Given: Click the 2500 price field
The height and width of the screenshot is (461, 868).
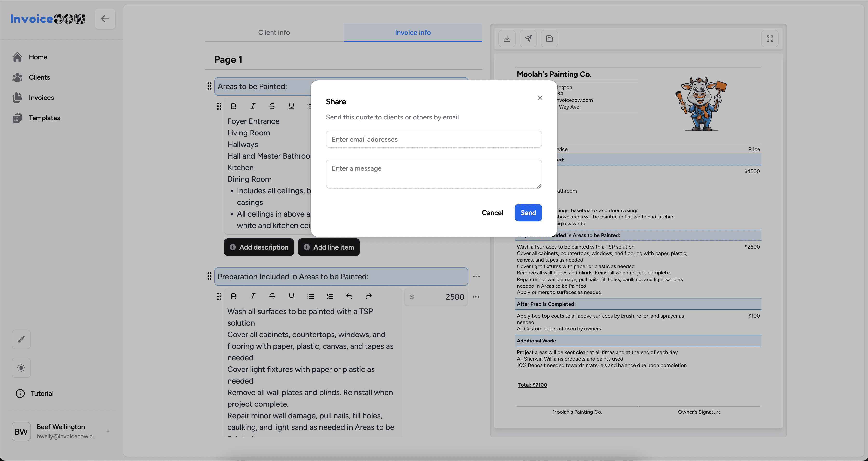Looking at the screenshot, I should click(436, 297).
